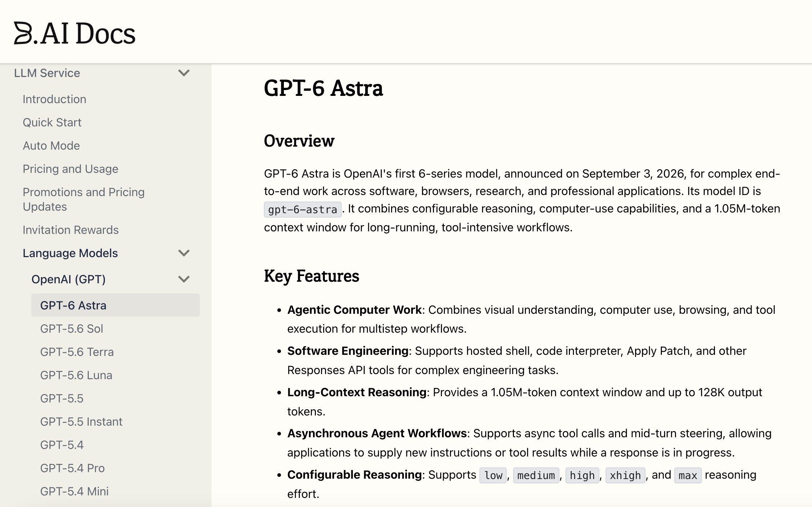
Task: Open Invitation Rewards page
Action: [x=71, y=230]
